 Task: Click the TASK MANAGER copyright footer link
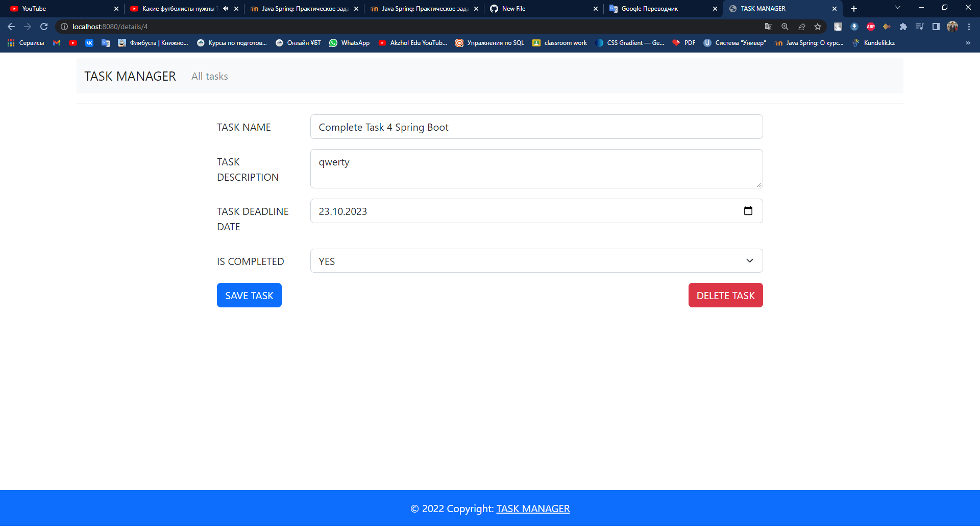(533, 509)
